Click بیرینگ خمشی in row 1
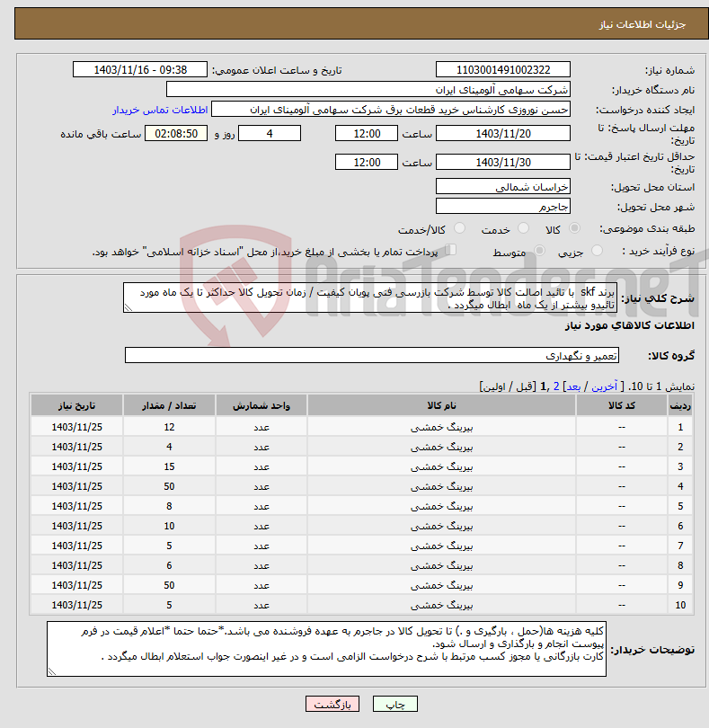The image size is (709, 728). coord(441,427)
